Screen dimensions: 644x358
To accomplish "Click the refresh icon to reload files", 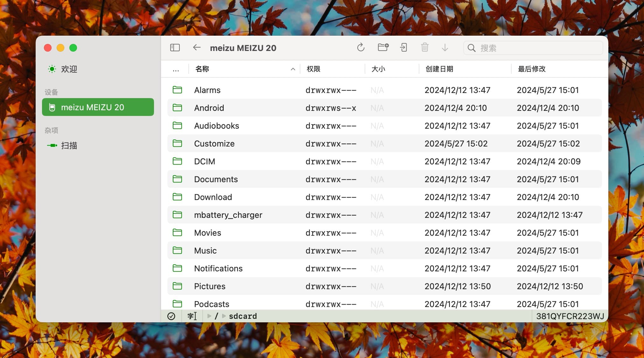I will (361, 47).
